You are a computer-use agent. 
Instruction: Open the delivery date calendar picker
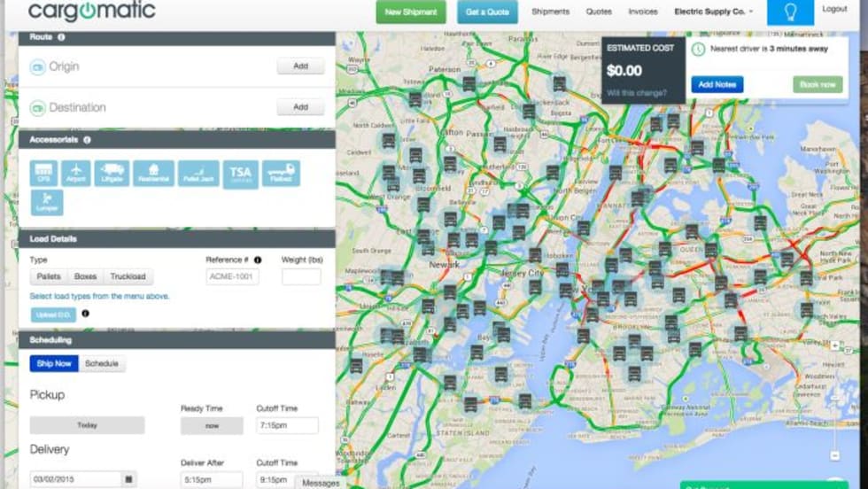[129, 479]
